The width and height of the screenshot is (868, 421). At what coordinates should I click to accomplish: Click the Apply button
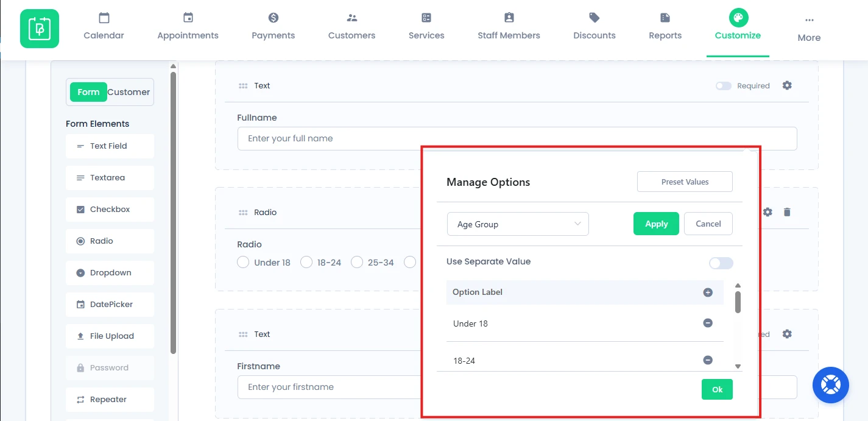point(656,224)
